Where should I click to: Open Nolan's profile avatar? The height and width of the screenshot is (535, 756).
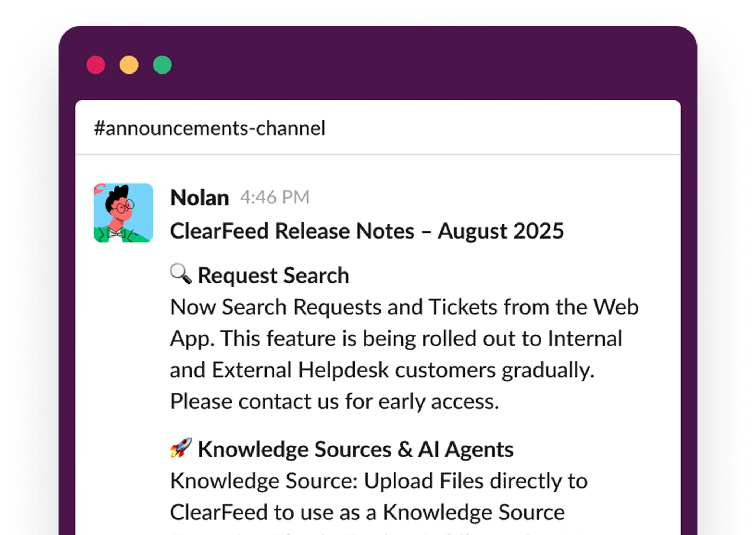123,213
